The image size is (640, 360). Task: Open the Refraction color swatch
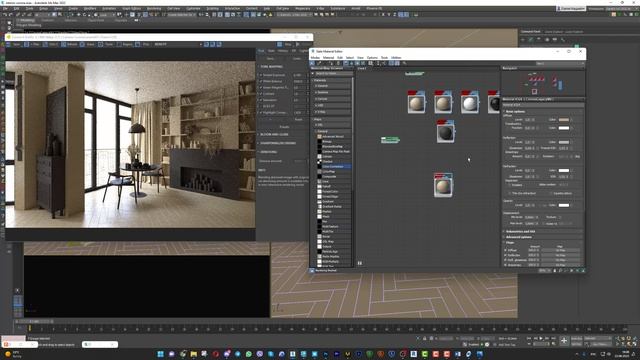coord(564,170)
